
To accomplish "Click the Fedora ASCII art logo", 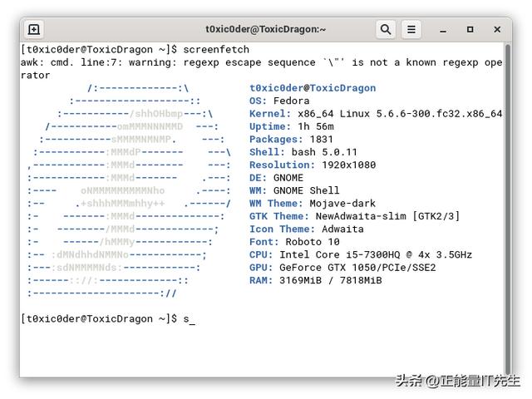I will (x=130, y=190).
